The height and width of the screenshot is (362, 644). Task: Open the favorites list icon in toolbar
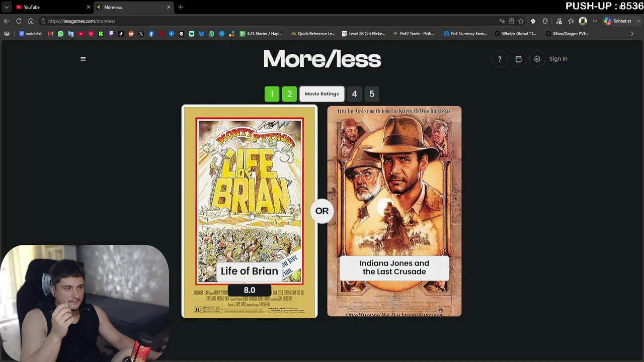click(571, 21)
